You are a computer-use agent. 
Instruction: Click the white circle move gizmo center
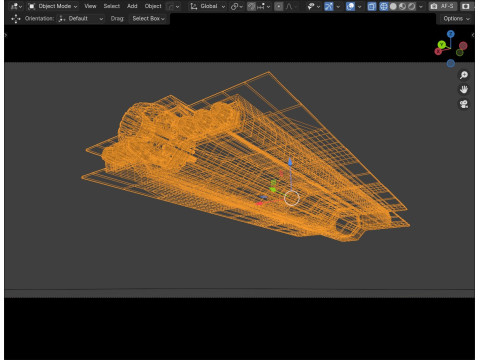point(292,198)
